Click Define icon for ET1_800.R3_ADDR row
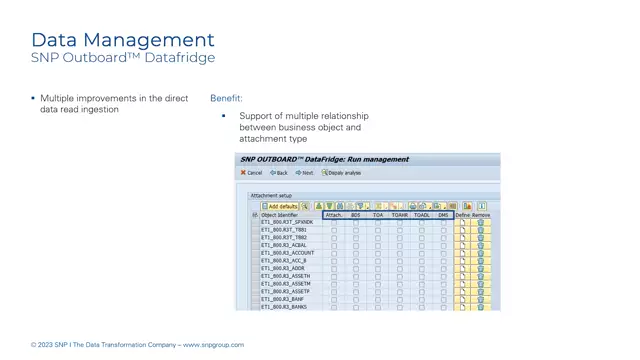The image size is (640, 360). tap(462, 268)
